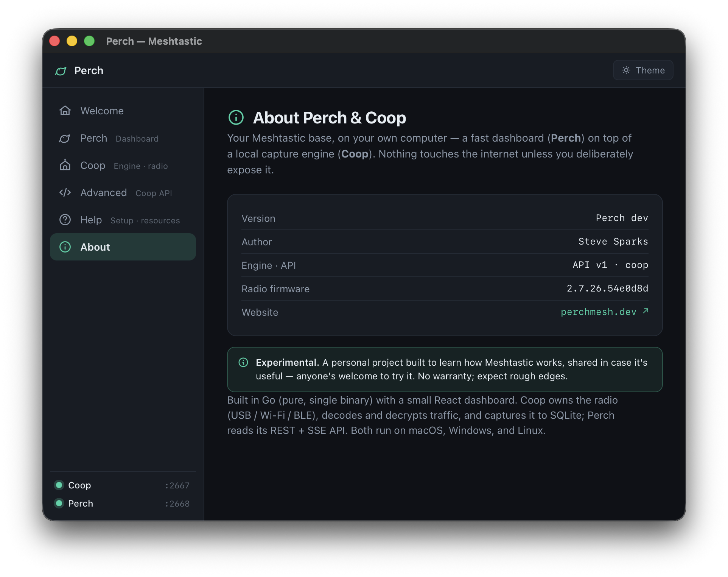The height and width of the screenshot is (577, 728).
Task: Click the Coop port number :2667
Action: coord(177,485)
